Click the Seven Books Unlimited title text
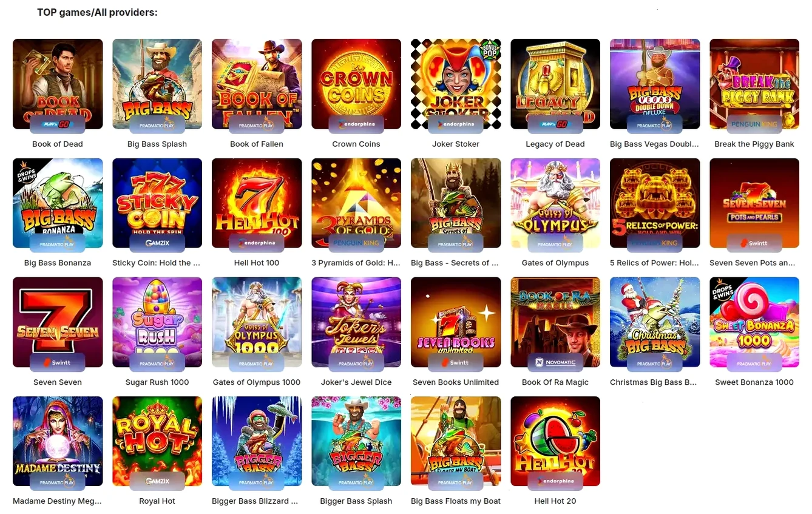 click(x=456, y=382)
